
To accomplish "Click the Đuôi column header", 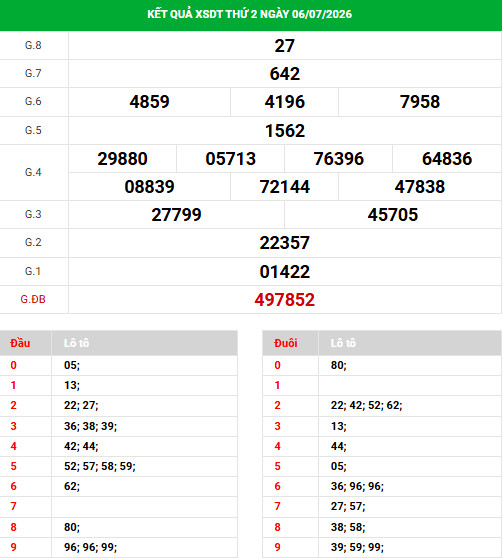I will click(285, 343).
